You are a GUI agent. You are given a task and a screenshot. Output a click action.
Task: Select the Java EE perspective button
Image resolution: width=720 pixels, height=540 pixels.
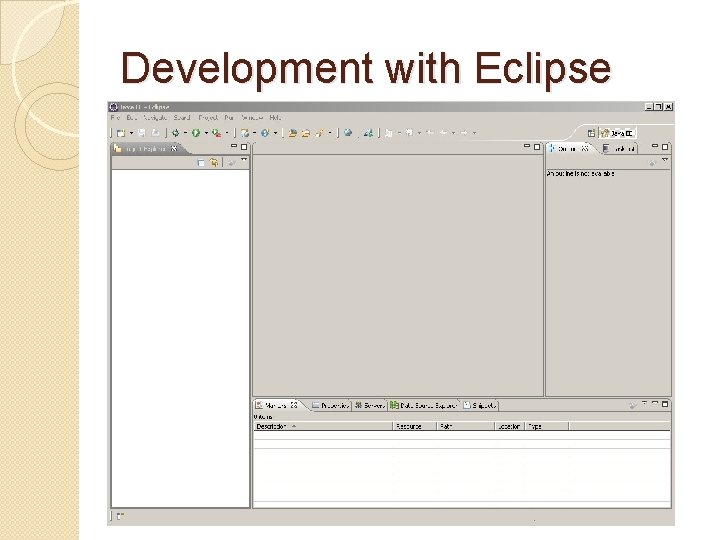(618, 133)
